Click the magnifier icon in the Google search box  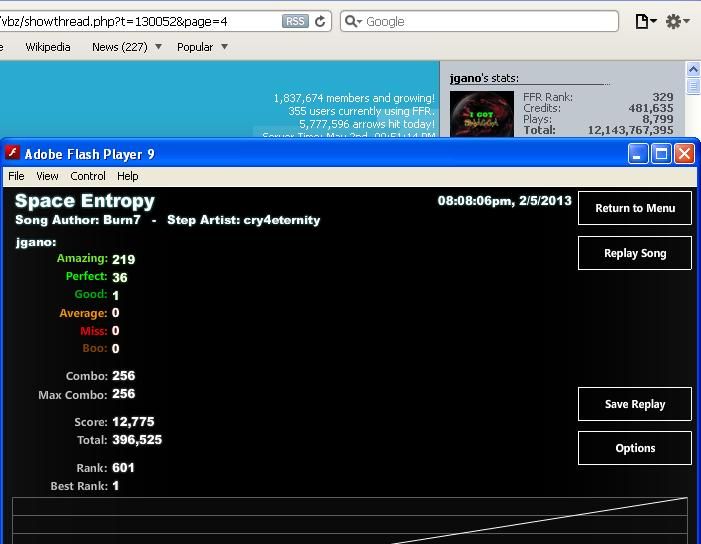pyautogui.click(x=352, y=21)
